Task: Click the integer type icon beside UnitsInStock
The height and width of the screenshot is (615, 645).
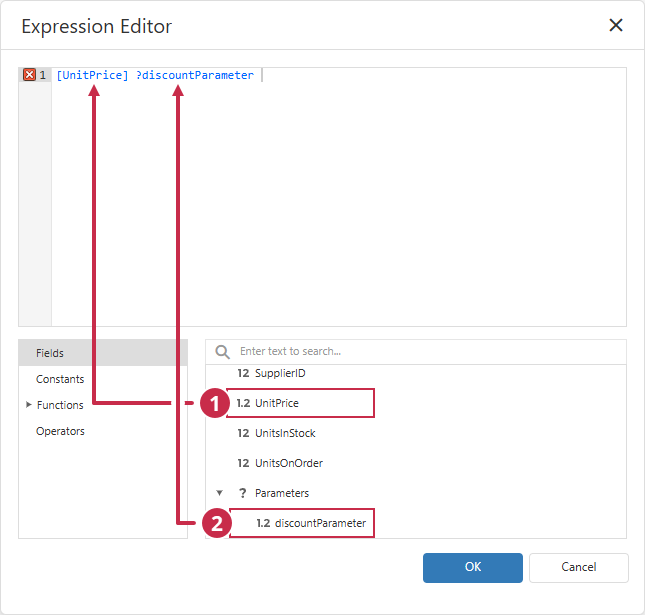Action: point(243,433)
